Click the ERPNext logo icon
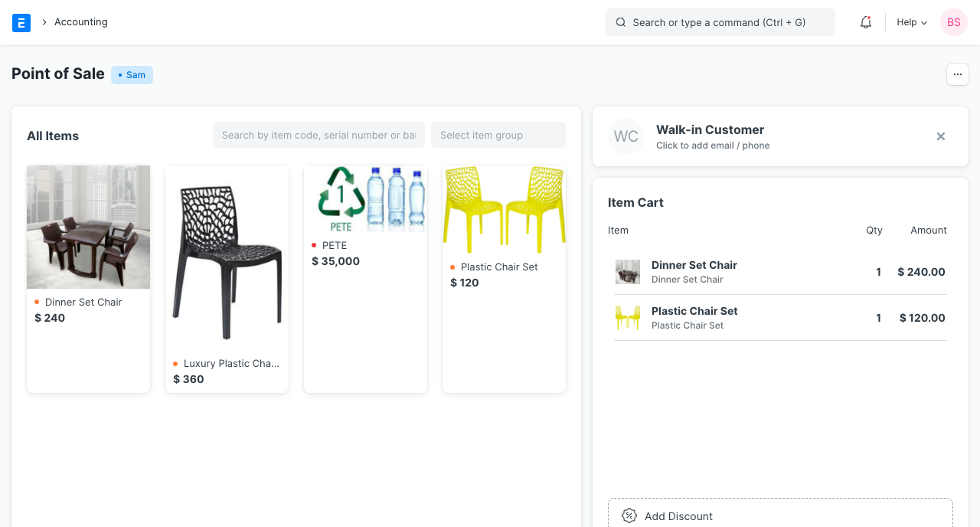This screenshot has width=980, height=527. click(x=21, y=22)
